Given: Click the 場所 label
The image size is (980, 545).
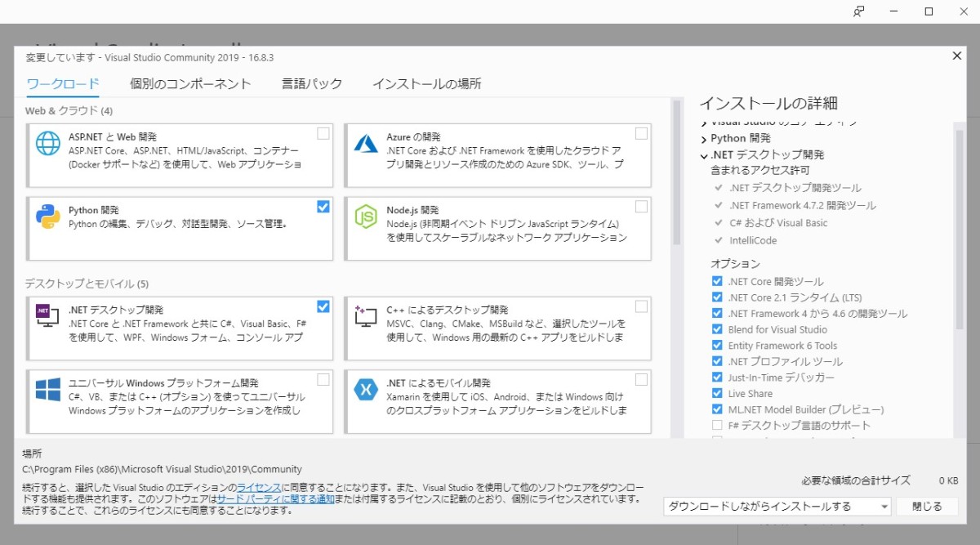Looking at the screenshot, I should pyautogui.click(x=32, y=453).
